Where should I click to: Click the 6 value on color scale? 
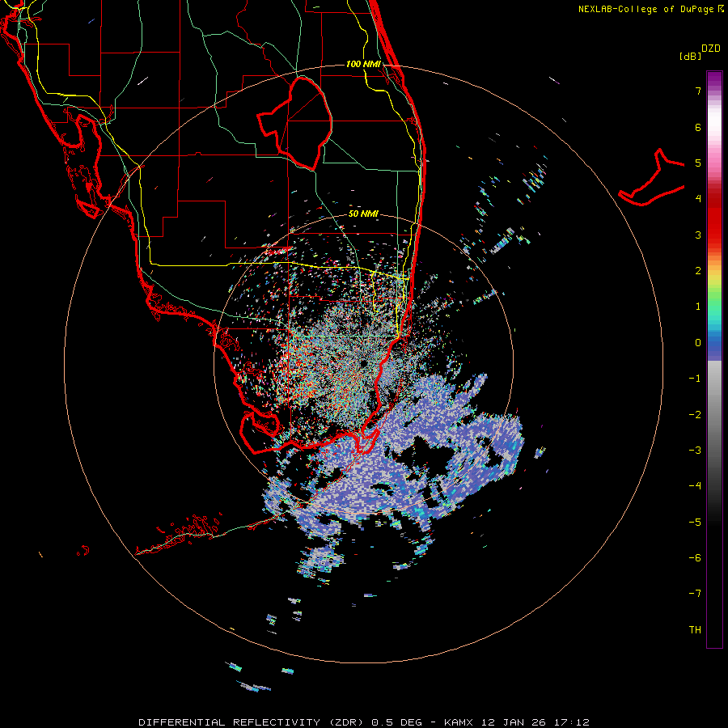coord(698,127)
